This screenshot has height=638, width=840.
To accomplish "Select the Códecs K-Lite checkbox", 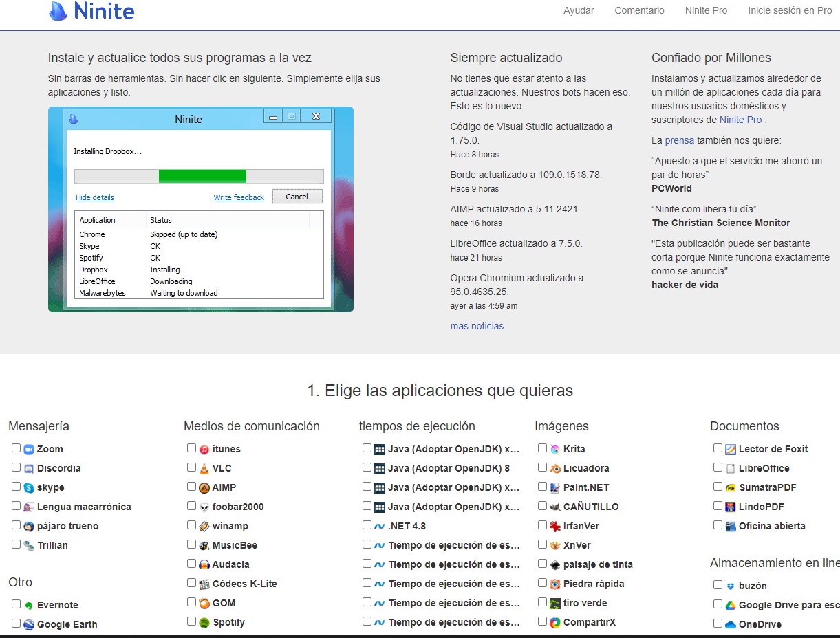I will coord(191,583).
